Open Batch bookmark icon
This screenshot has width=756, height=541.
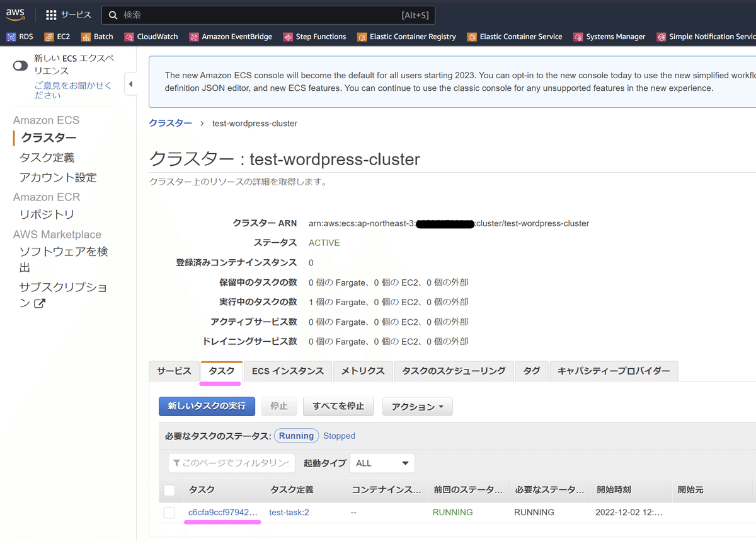pos(86,37)
